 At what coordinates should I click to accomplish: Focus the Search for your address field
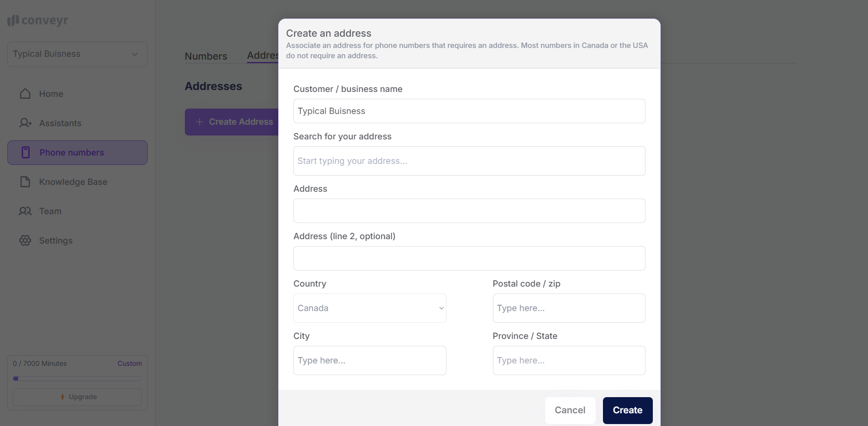[469, 161]
